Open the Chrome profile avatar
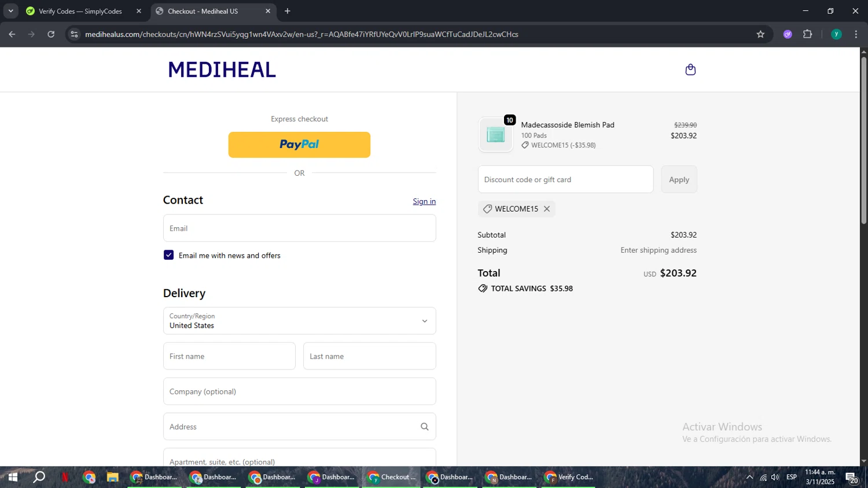 coord(836,34)
